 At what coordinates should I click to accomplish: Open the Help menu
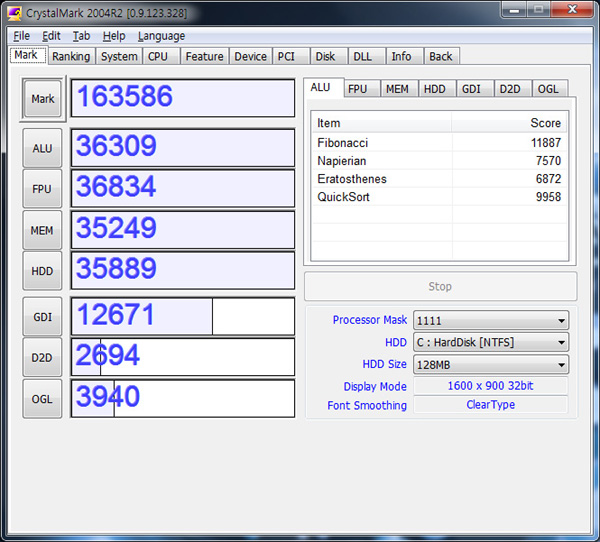[114, 36]
